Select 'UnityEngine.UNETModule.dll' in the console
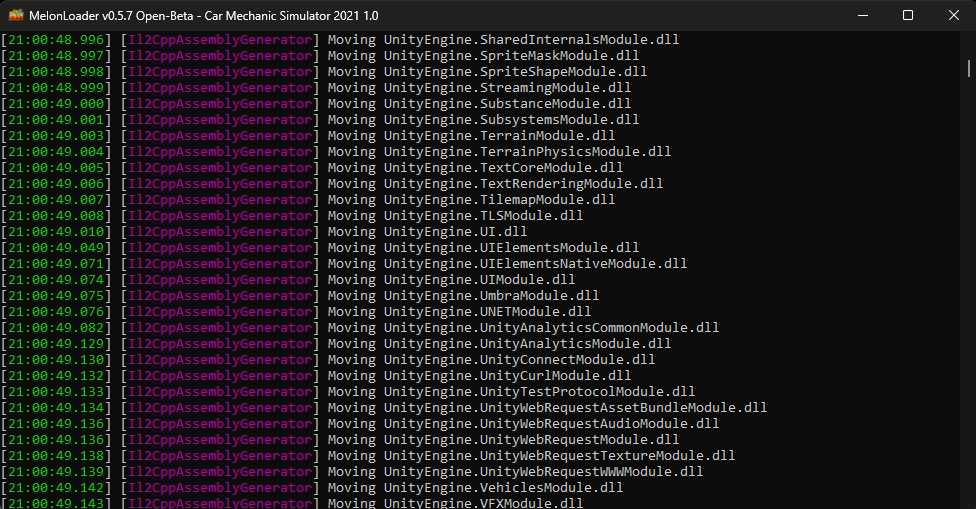Viewport: 976px width, 509px height. [x=487, y=312]
